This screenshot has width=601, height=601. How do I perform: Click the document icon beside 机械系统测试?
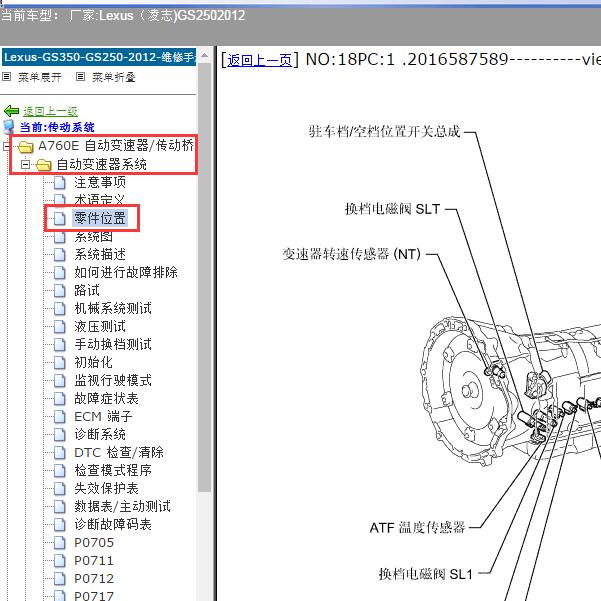pos(60,309)
